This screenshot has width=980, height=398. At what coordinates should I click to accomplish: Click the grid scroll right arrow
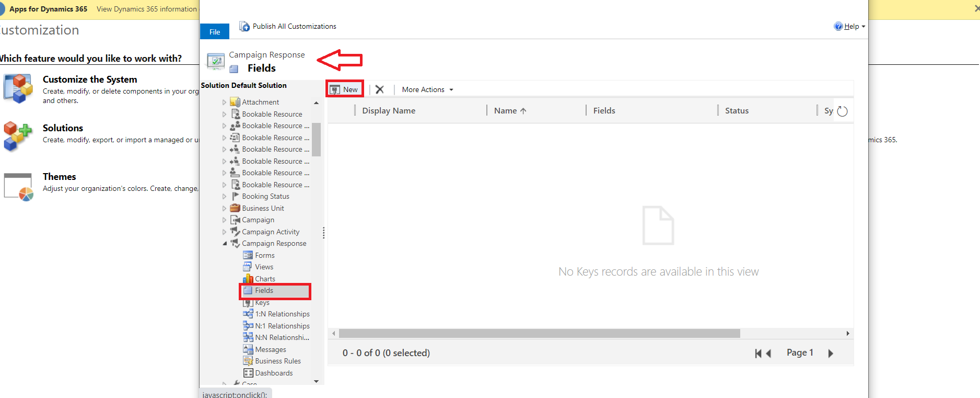[848, 333]
